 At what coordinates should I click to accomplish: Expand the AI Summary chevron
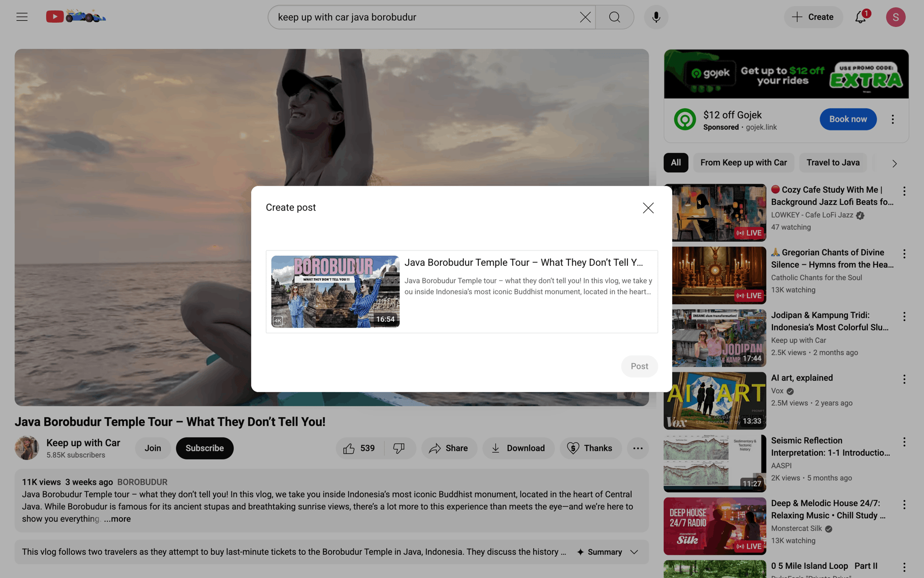(634, 552)
